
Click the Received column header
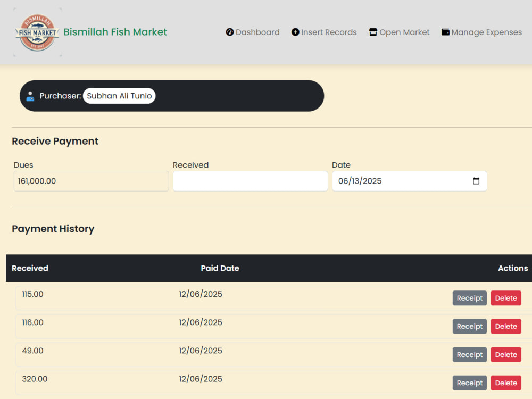click(x=30, y=268)
